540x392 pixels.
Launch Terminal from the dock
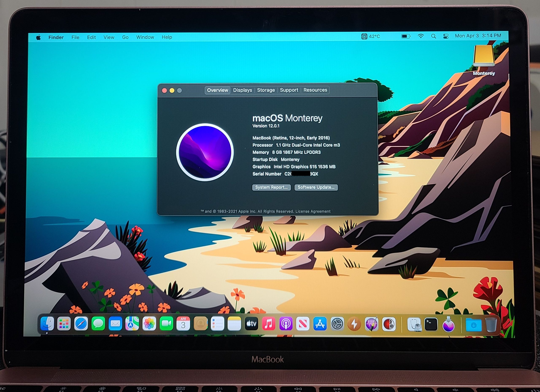click(x=431, y=324)
